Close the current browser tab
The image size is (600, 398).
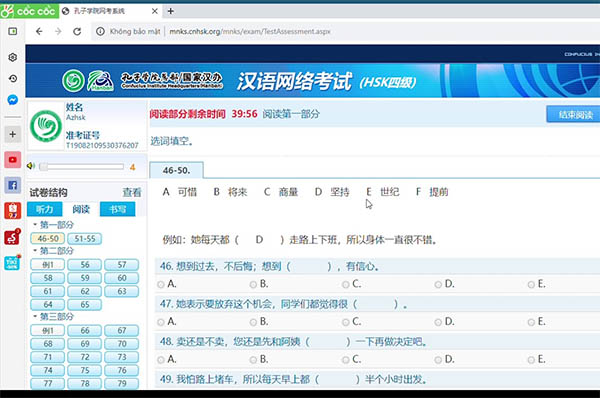155,11
